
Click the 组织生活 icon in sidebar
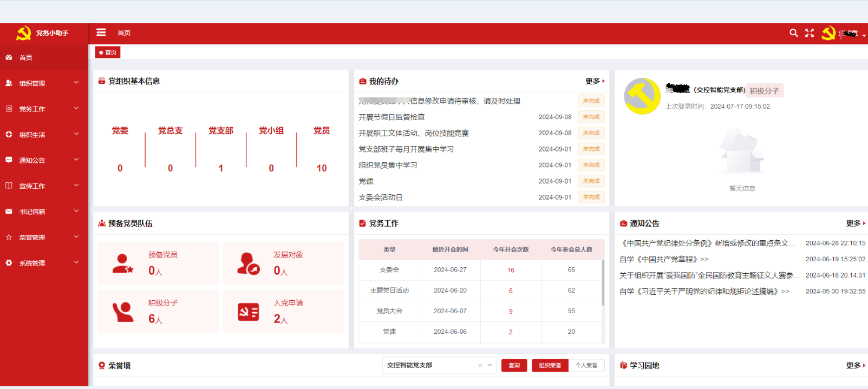point(9,134)
